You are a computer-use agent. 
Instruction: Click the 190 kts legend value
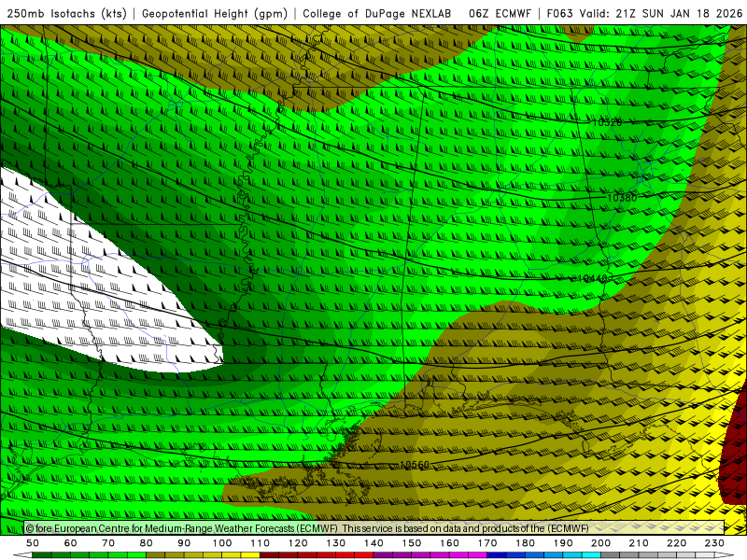(563, 543)
